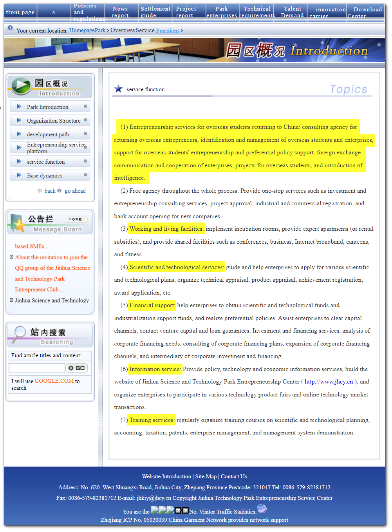The width and height of the screenshot is (392, 532).
Task: Click the blue star icon beside service function
Action: [118, 89]
